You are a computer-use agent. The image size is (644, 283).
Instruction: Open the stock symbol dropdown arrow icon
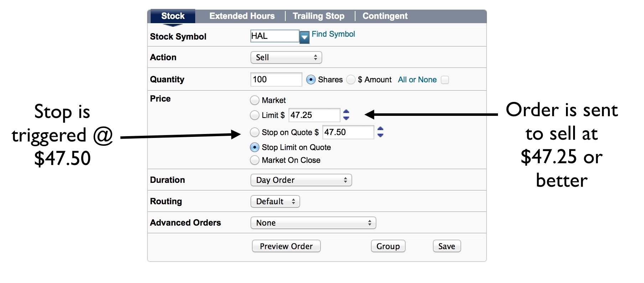[x=304, y=37]
